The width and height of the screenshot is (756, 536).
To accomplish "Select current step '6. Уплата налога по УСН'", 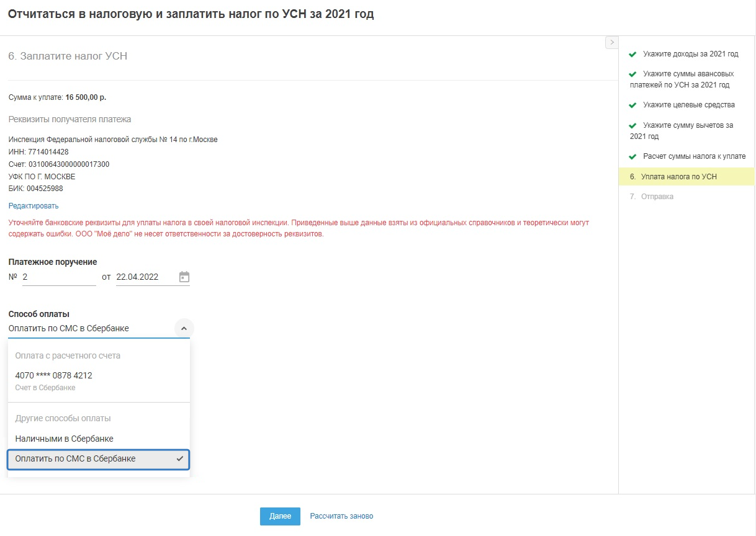I will click(x=678, y=177).
